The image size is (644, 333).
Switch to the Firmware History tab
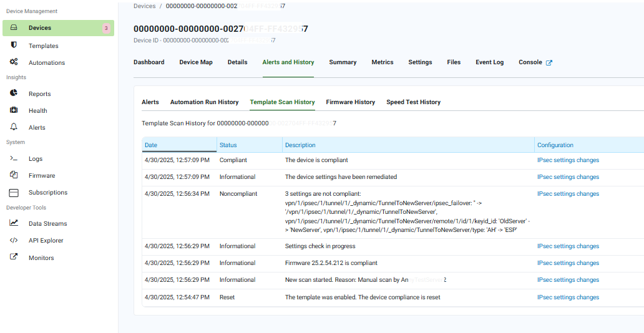pyautogui.click(x=350, y=102)
